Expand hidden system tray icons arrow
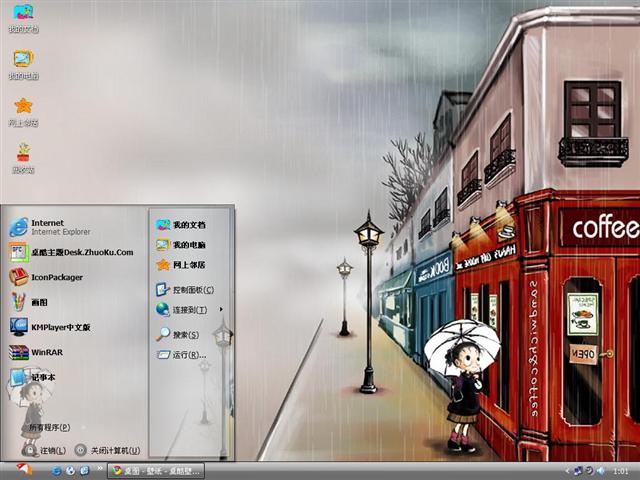The width and height of the screenshot is (640, 480). [x=567, y=471]
